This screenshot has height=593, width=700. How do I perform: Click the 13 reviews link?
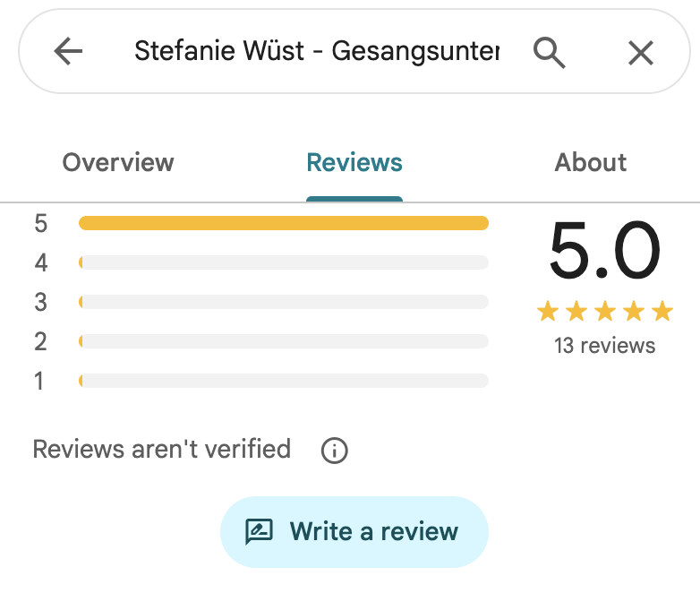tap(604, 345)
